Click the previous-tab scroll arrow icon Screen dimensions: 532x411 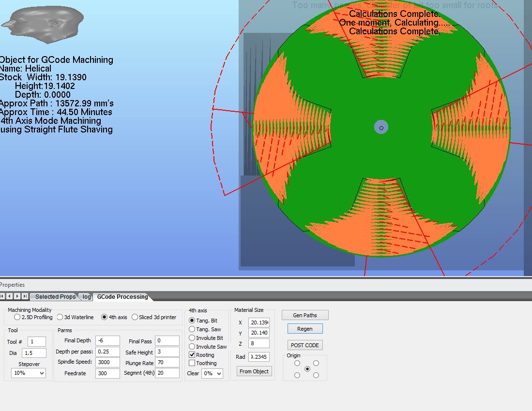point(9,296)
